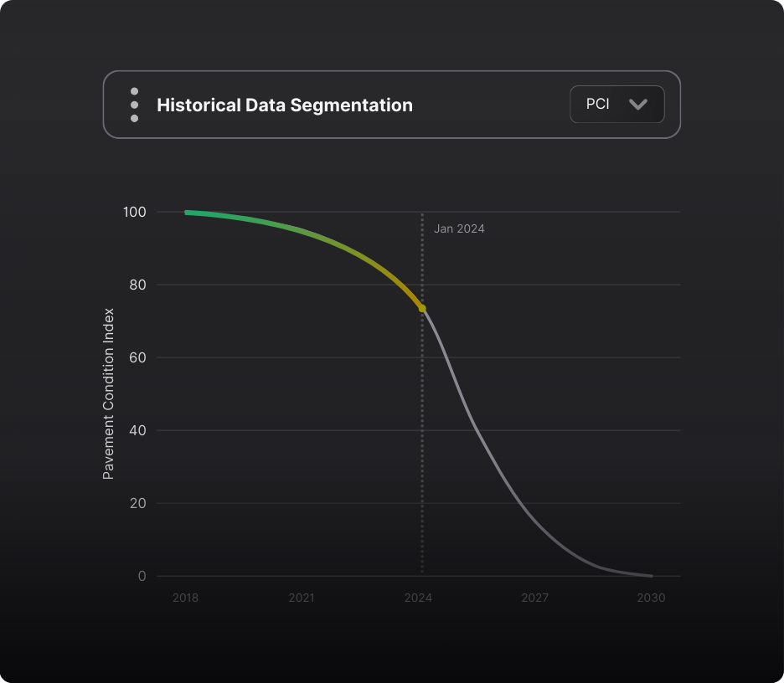The width and height of the screenshot is (784, 683).
Task: Expand the metric selection dropdown
Action: tap(616, 105)
